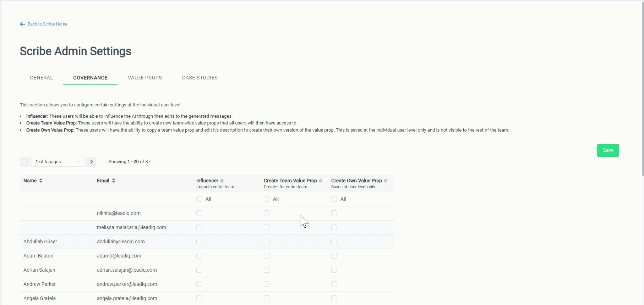
Task: Go to next page with right chevron
Action: 91,162
